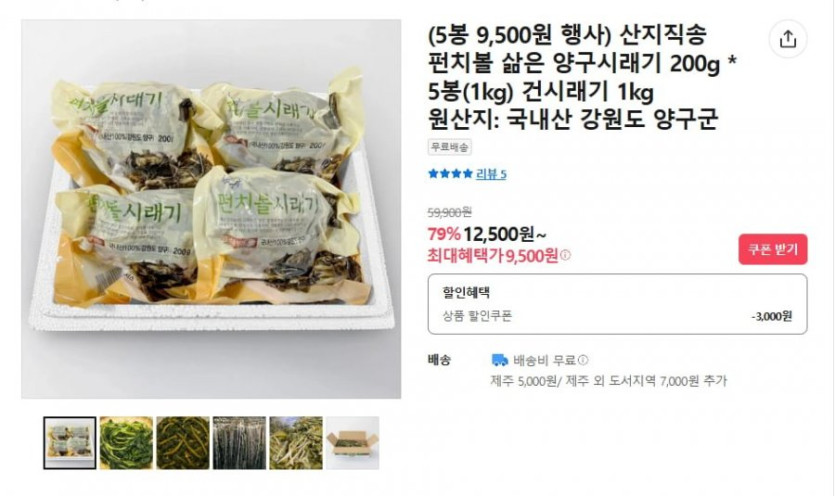This screenshot has height=496, width=835.
Task: Select the fourth thumbnail of hanging dried greens
Action: tap(239, 443)
